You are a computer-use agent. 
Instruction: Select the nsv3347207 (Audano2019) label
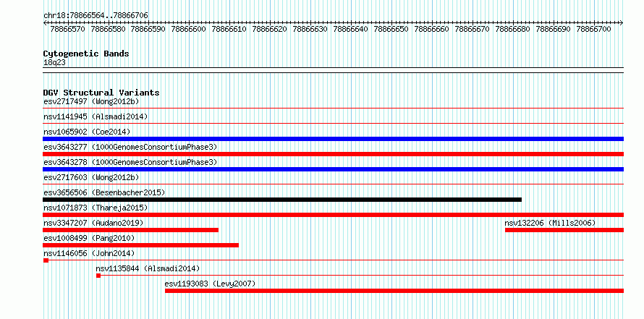(x=93, y=223)
